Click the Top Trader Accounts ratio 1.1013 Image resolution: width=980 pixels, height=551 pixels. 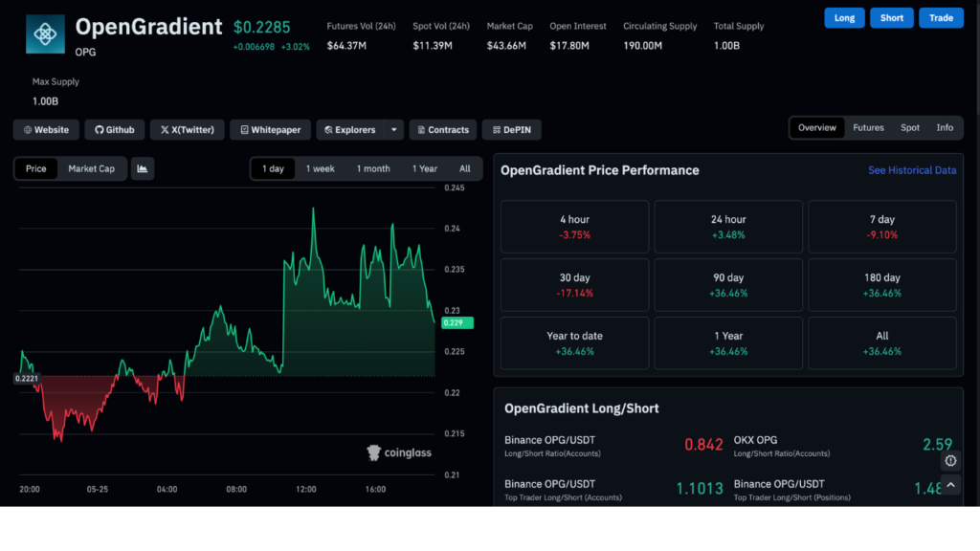tap(700, 489)
